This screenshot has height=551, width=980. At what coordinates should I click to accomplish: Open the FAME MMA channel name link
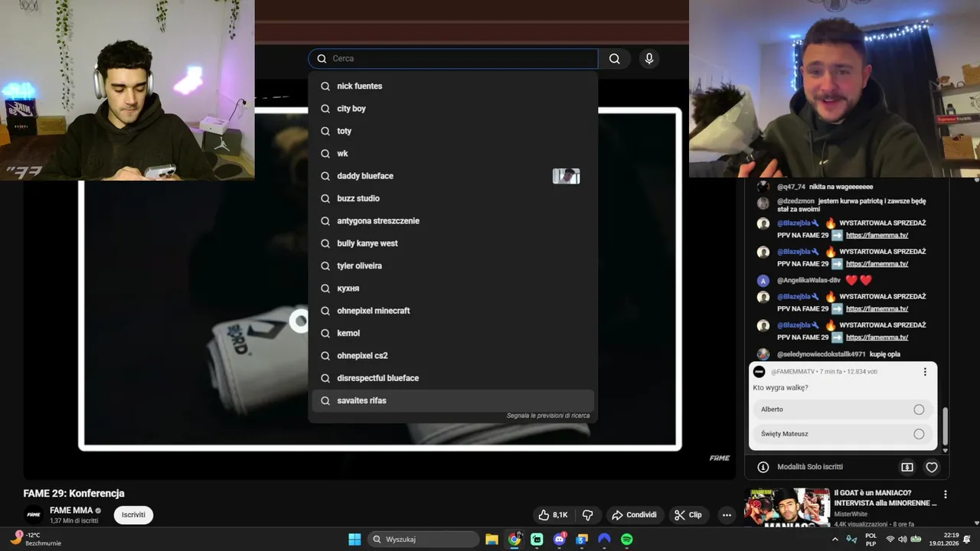70,510
